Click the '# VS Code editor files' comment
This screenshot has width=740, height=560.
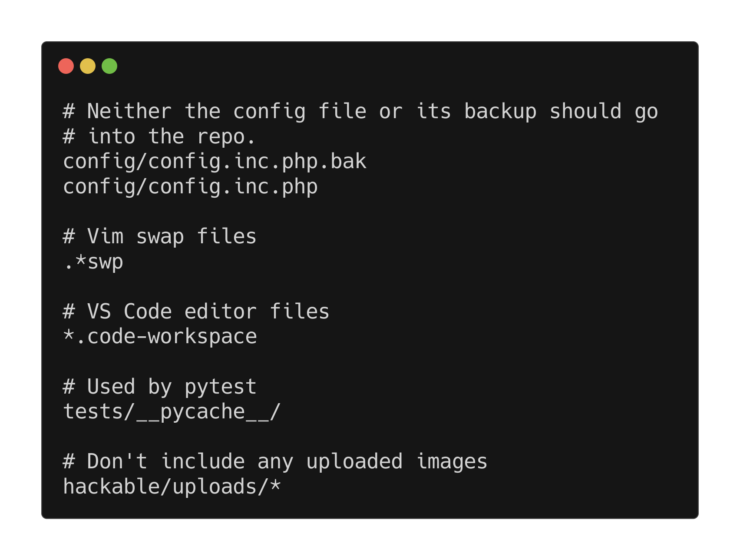[196, 312]
